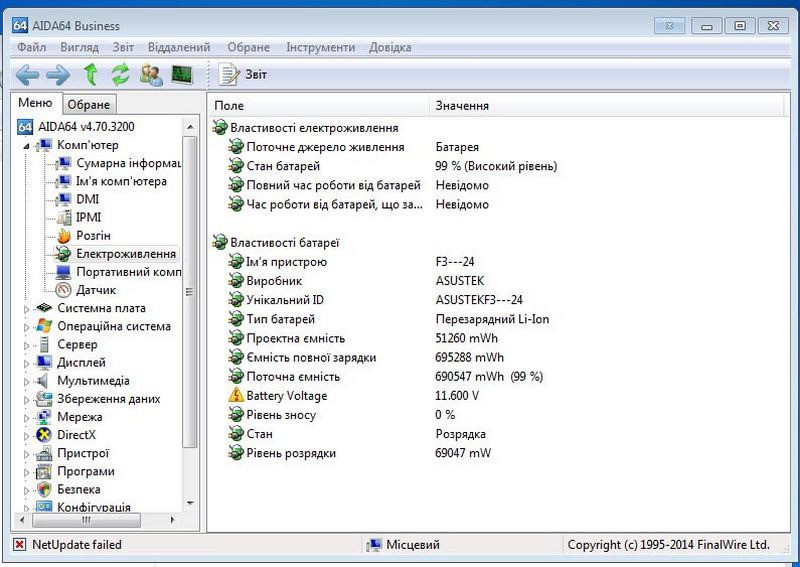Image resolution: width=800 pixels, height=567 pixels.
Task: Click the warning icon beside Battery Voltage
Action: (x=236, y=395)
